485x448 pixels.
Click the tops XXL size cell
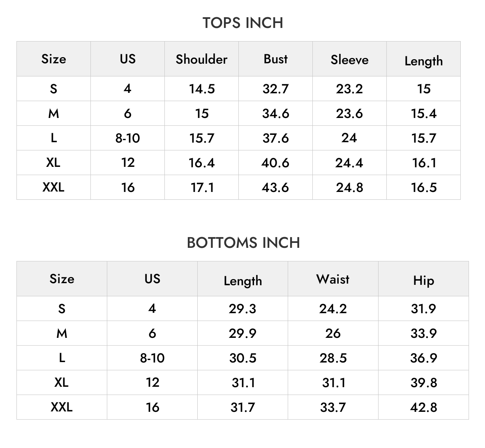pos(53,187)
